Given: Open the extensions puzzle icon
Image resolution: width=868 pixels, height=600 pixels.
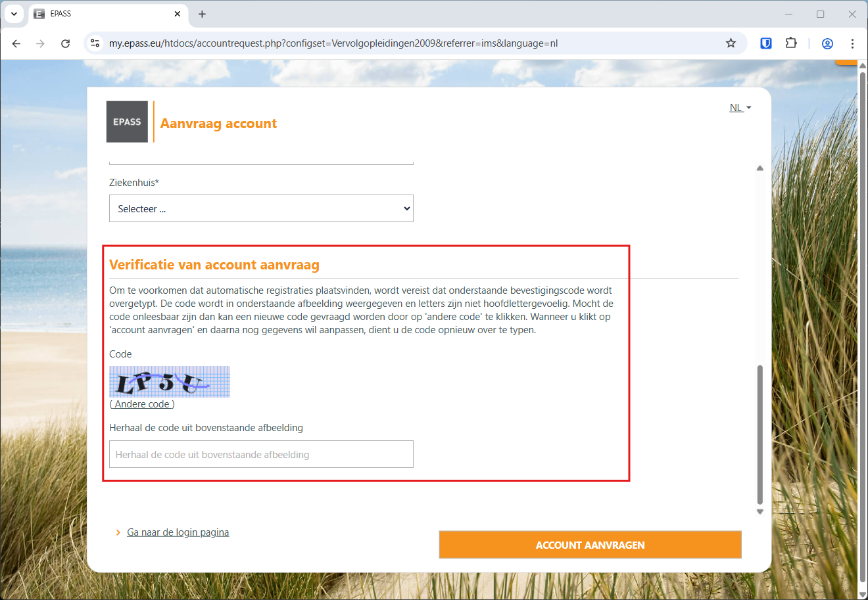Looking at the screenshot, I should [791, 43].
